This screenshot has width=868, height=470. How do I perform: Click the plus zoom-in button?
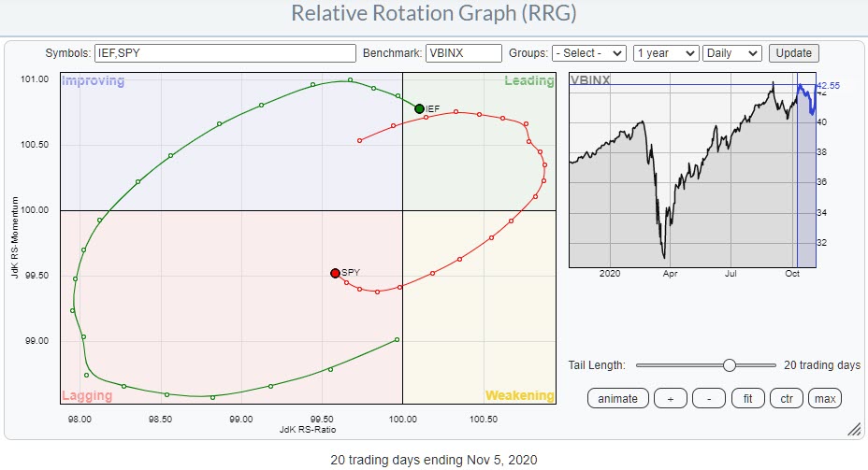click(670, 399)
